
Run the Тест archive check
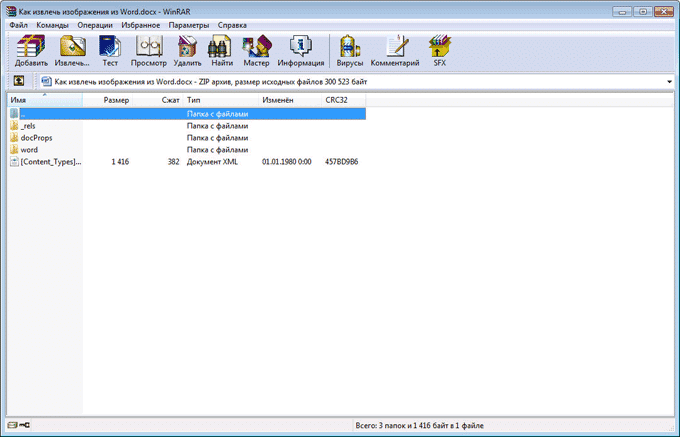[110, 46]
